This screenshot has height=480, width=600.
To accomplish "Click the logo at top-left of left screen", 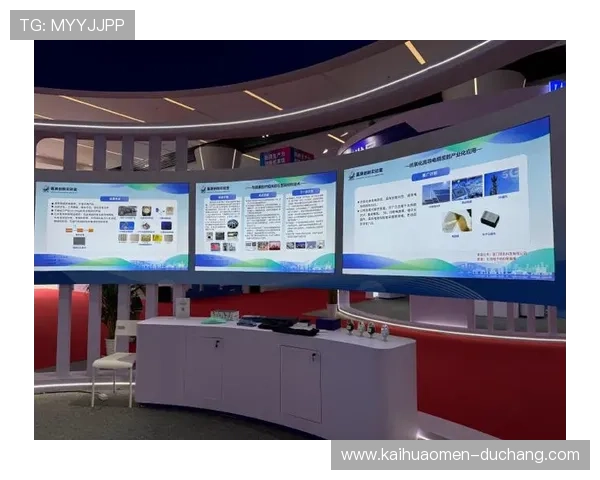I will tap(50, 190).
